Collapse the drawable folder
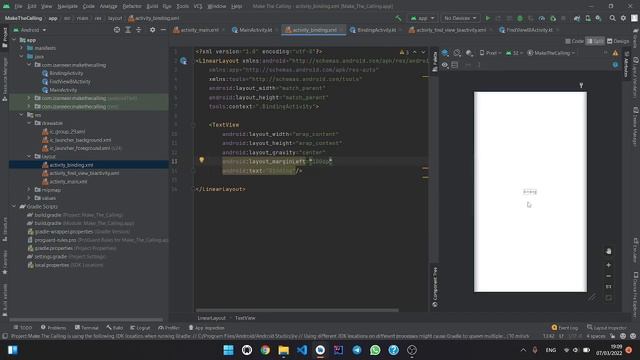 29,123
